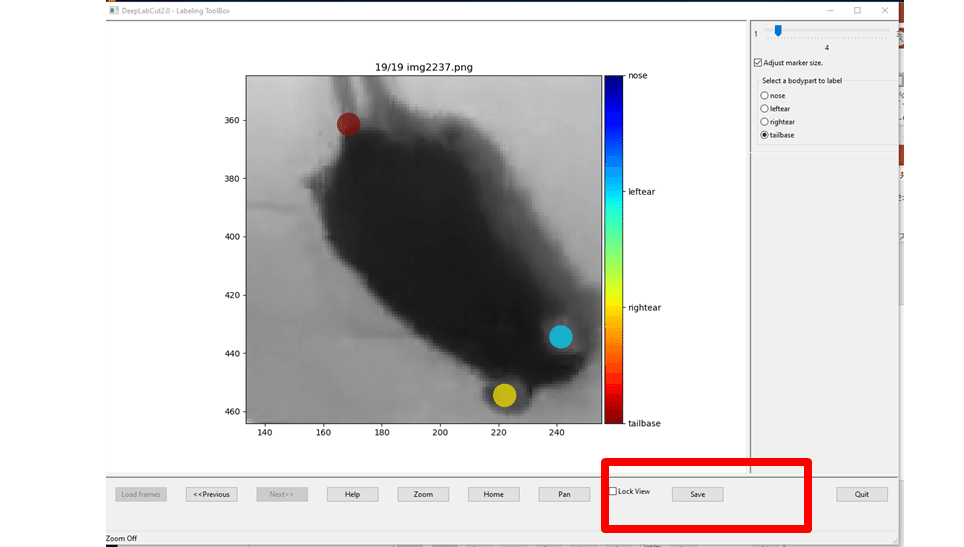Viewport: 964px width, 547px height.
Task: Click the marker size slider handle
Action: (778, 31)
